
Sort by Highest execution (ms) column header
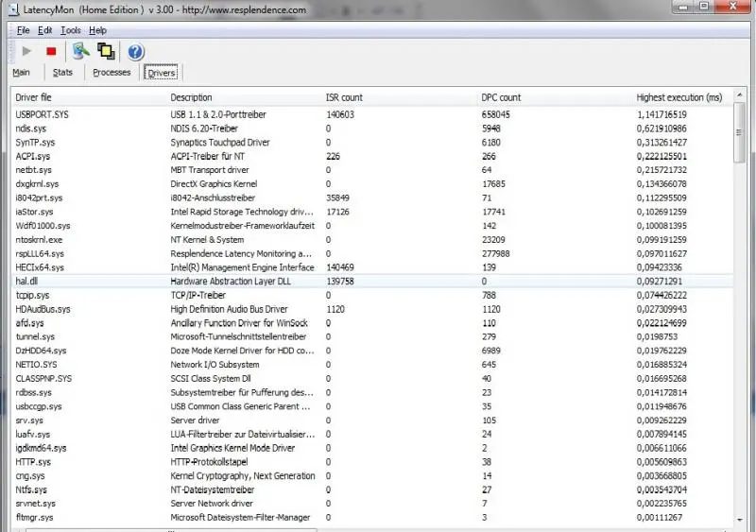tap(679, 97)
